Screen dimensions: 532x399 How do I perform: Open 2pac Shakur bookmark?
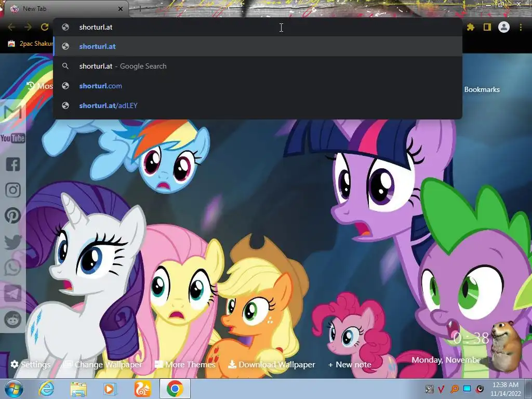click(x=31, y=44)
